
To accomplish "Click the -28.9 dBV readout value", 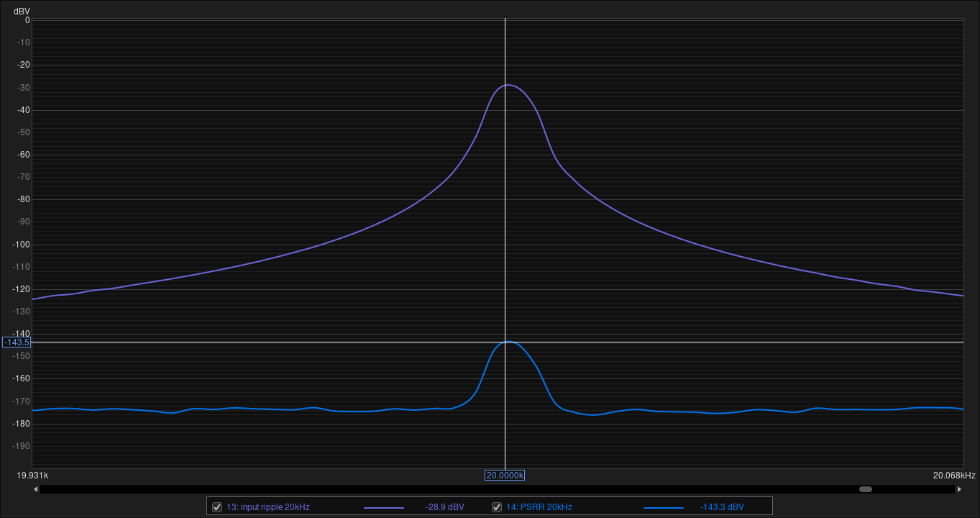I will click(x=445, y=507).
